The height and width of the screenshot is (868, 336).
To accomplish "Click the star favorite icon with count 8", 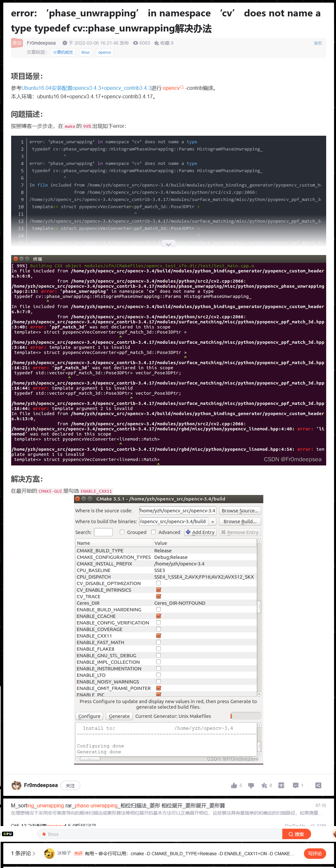I will pyautogui.click(x=264, y=785).
